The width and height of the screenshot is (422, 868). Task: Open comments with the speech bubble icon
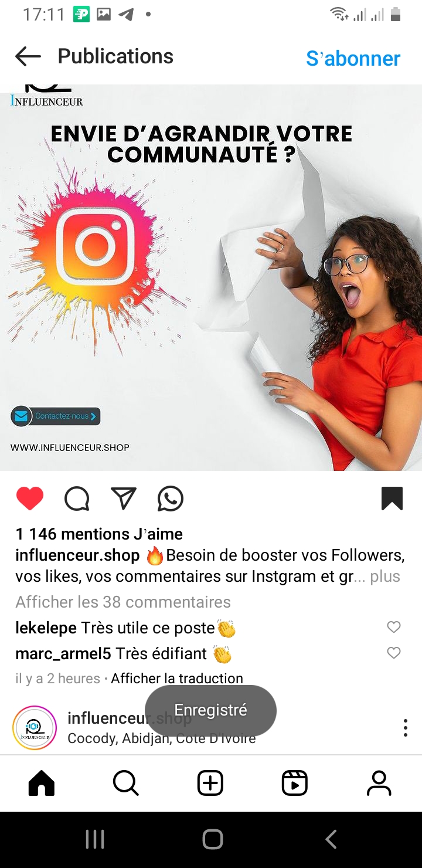(x=77, y=499)
